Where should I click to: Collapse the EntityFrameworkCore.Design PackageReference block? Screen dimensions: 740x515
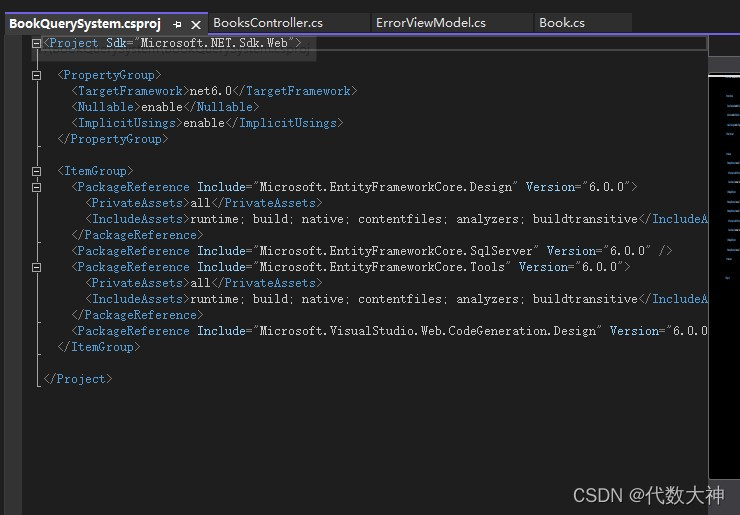36,187
